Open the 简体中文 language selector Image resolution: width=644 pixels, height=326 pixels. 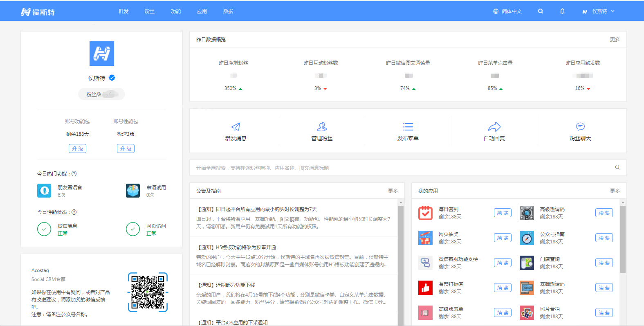507,11
